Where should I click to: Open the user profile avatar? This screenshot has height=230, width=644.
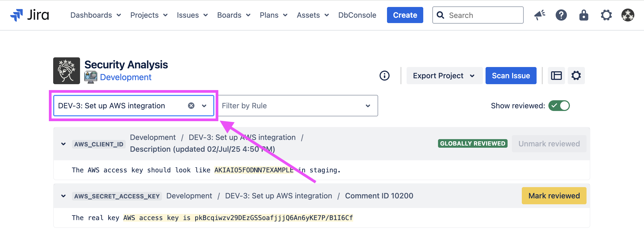coord(628,15)
